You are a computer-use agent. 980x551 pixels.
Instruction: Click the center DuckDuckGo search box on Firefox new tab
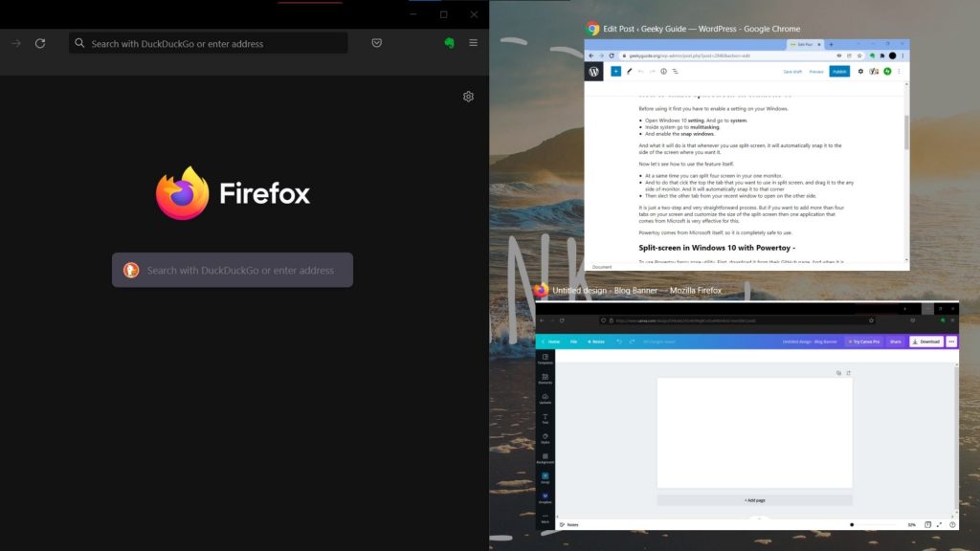click(x=233, y=270)
